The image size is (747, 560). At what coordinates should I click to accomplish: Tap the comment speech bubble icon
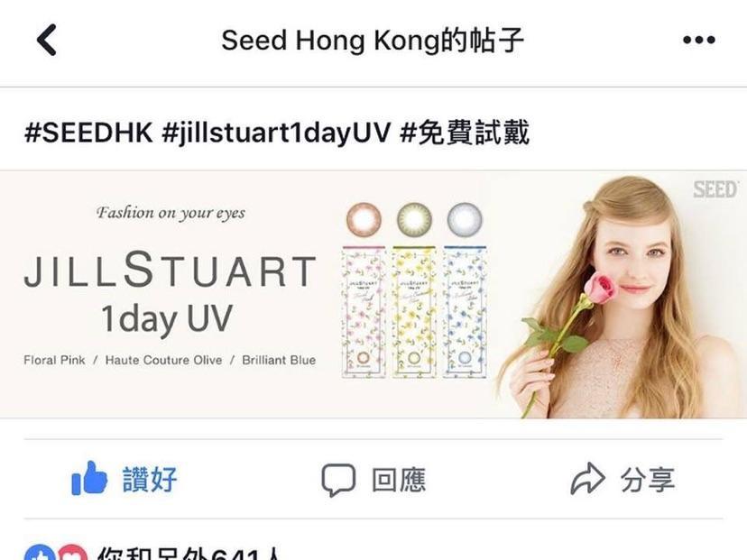pos(338,480)
